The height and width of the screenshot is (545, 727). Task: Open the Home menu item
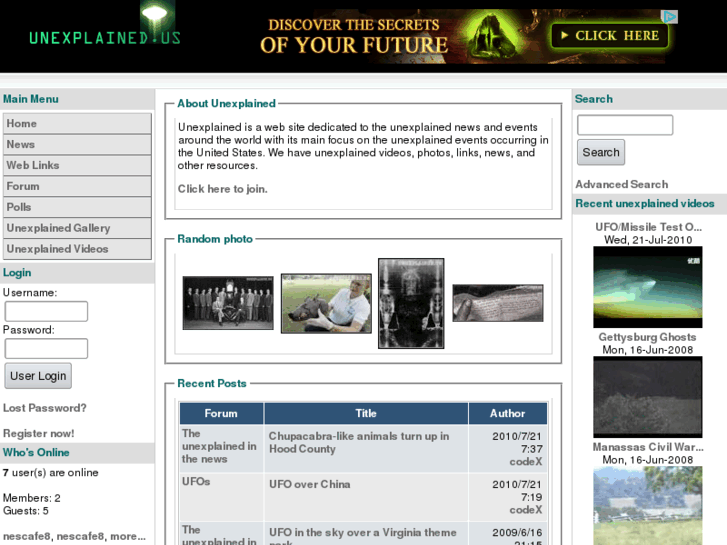[77, 124]
